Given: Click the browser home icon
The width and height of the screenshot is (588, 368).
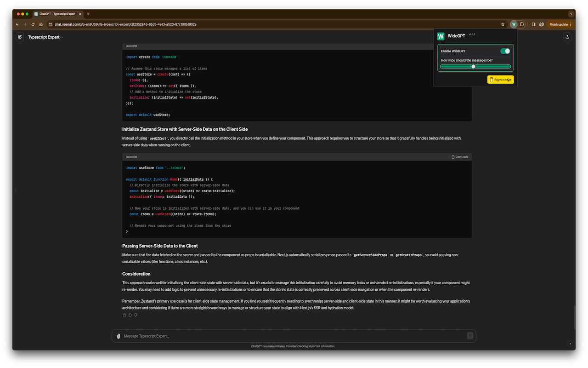Looking at the screenshot, I should click(x=41, y=24).
